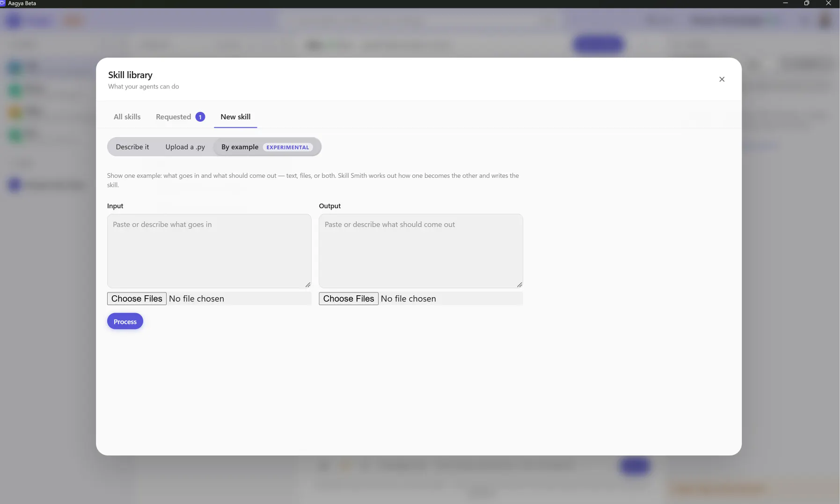This screenshot has width=840, height=504.
Task: Grab the Output textarea resize handle
Action: (519, 285)
